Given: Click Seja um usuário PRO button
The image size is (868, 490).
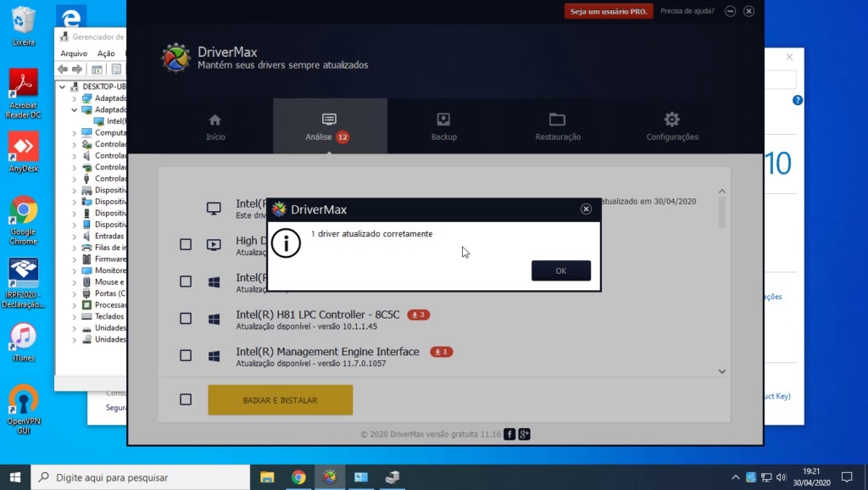Looking at the screenshot, I should tap(609, 11).
